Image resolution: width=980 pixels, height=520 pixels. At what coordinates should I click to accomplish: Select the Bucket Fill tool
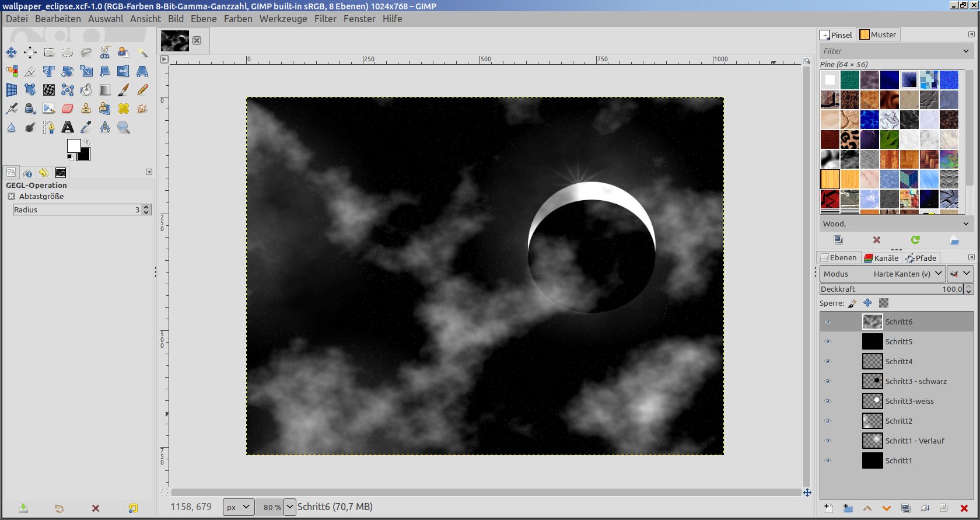(x=86, y=90)
